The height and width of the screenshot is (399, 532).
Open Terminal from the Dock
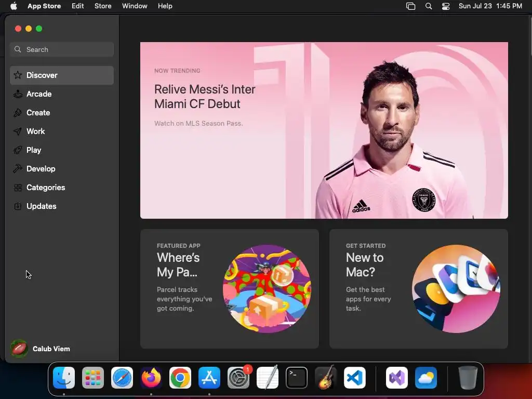coord(297,378)
